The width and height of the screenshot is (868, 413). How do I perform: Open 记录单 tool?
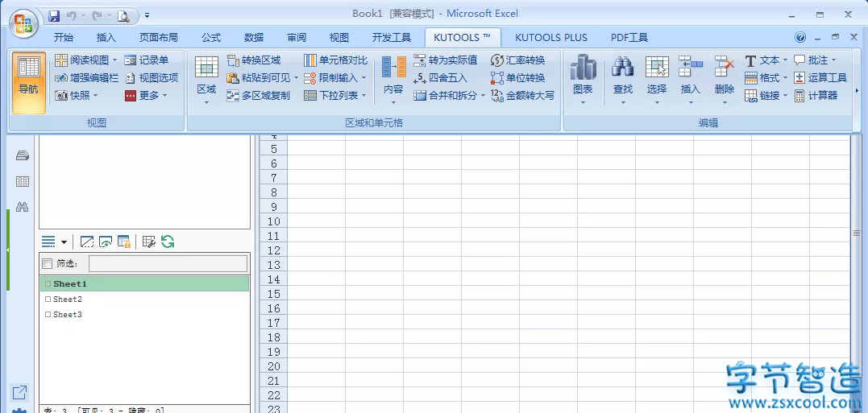point(147,60)
